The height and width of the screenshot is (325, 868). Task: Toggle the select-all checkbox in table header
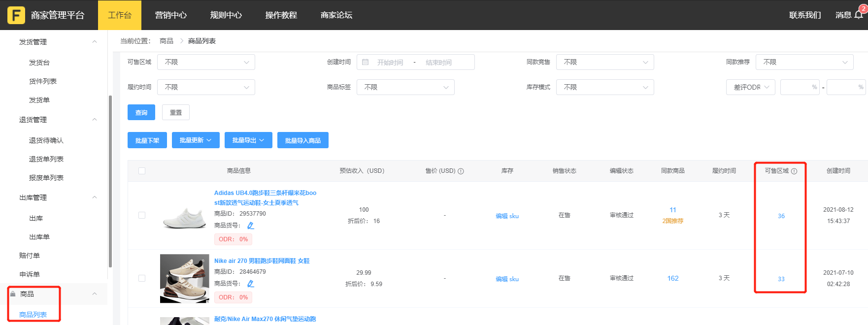click(x=142, y=171)
